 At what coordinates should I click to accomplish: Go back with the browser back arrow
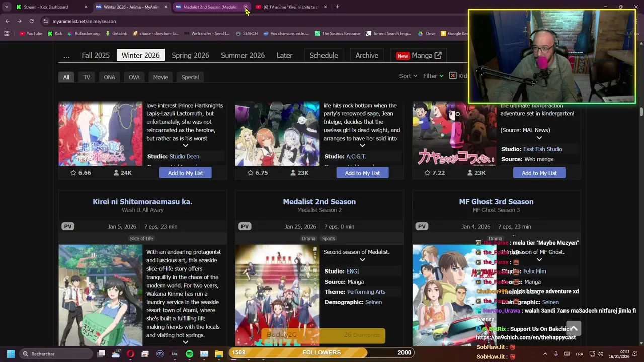(7, 21)
